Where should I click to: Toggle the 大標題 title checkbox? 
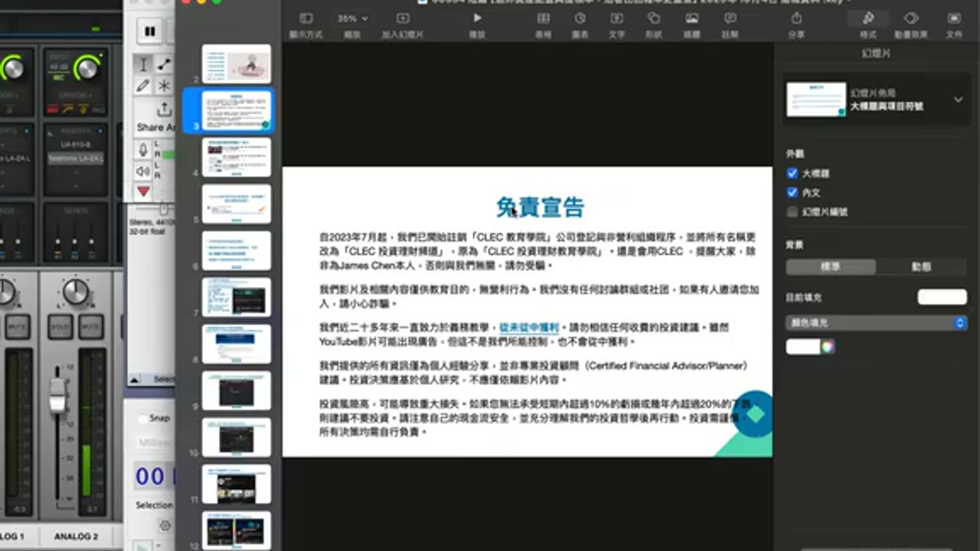click(792, 174)
